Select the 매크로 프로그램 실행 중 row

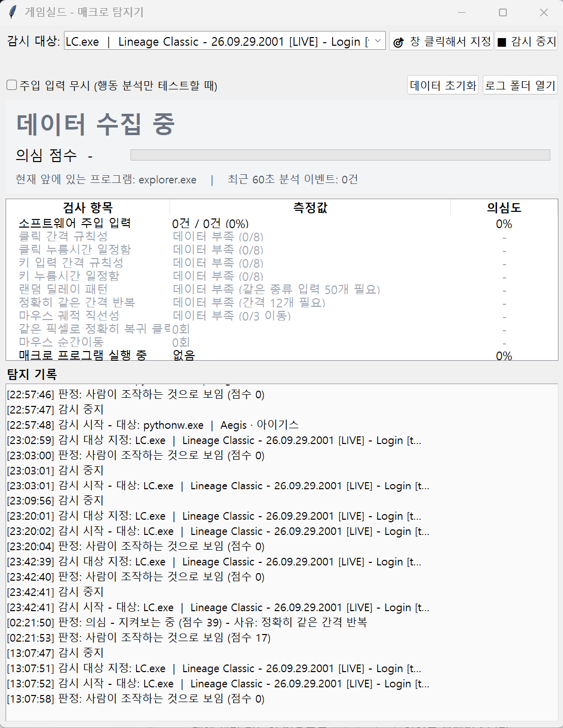click(x=282, y=355)
